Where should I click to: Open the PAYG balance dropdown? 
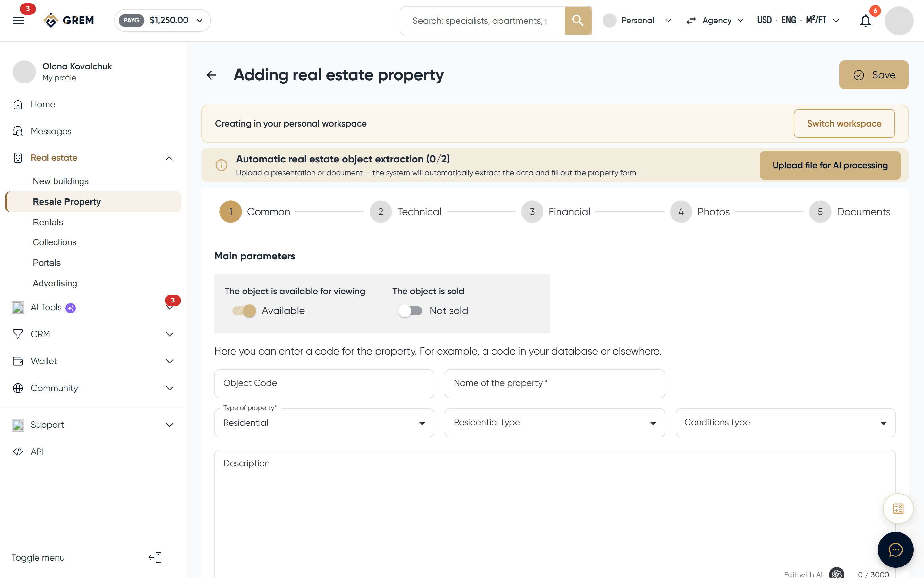click(163, 20)
